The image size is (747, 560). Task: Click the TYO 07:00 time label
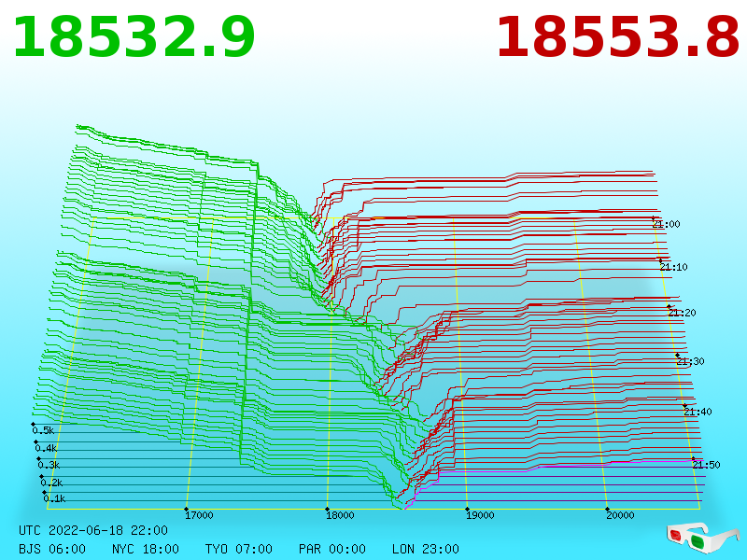239,549
